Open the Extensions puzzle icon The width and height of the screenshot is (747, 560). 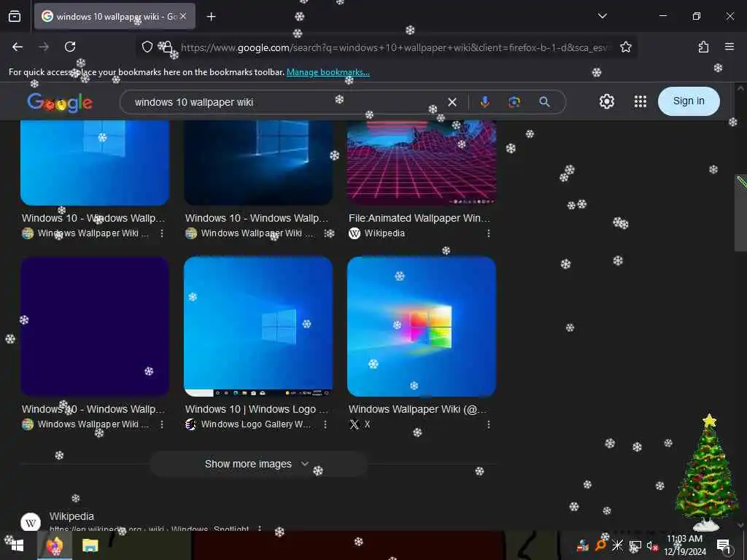(703, 47)
